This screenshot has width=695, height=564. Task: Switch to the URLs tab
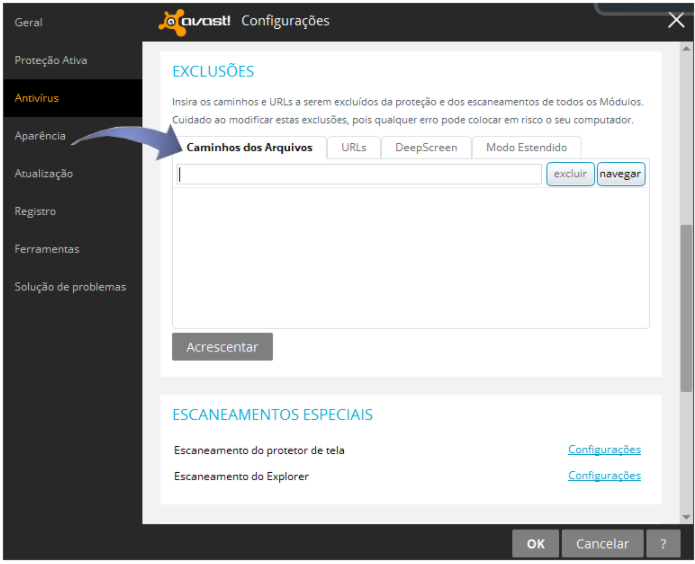click(354, 148)
